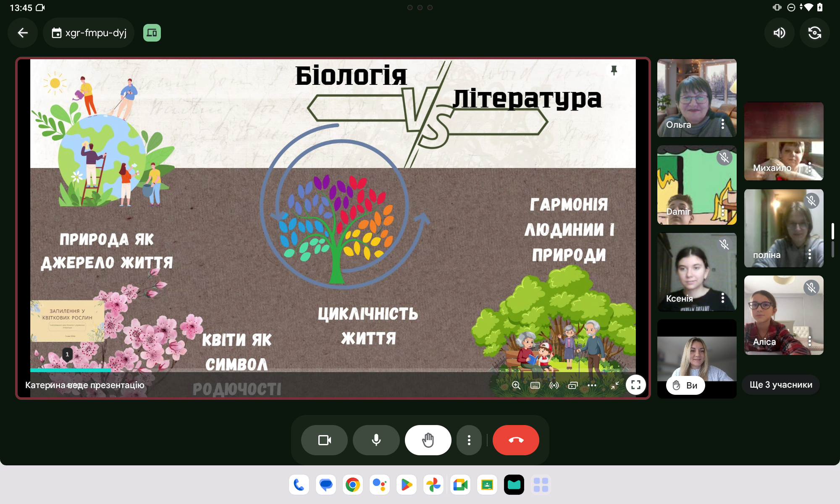Image resolution: width=840 pixels, height=504 pixels.
Task: Go back with the arrow icon
Action: click(23, 33)
